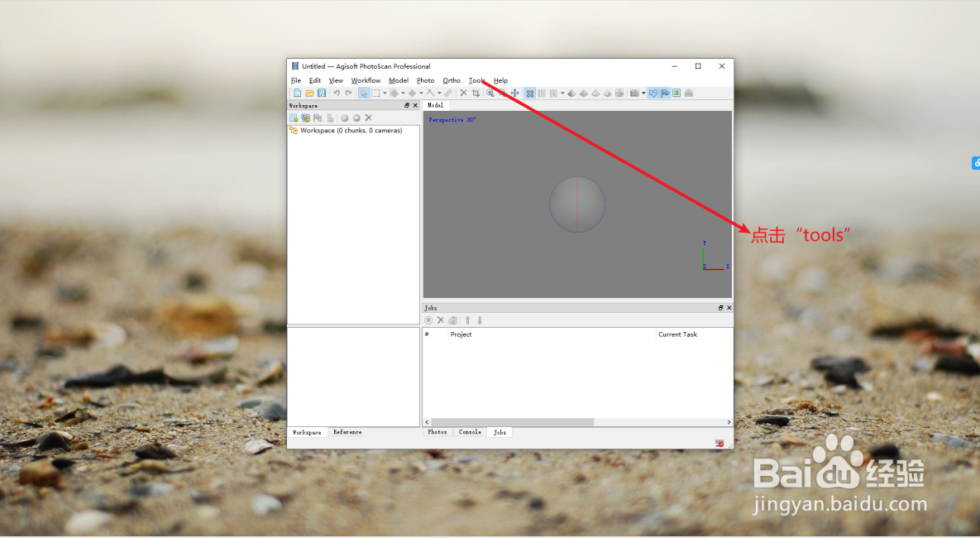
Task: Click Enable Items icon in Workspace toolbar
Action: (x=344, y=118)
